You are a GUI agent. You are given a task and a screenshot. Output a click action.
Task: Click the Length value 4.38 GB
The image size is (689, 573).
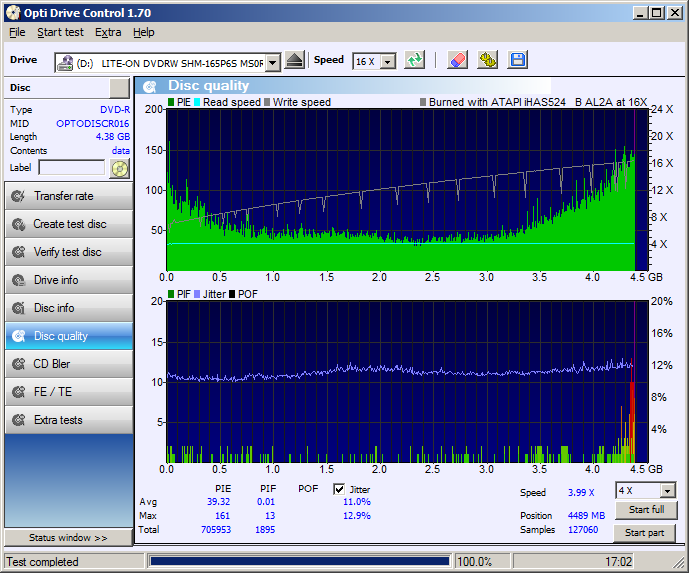coord(113,137)
